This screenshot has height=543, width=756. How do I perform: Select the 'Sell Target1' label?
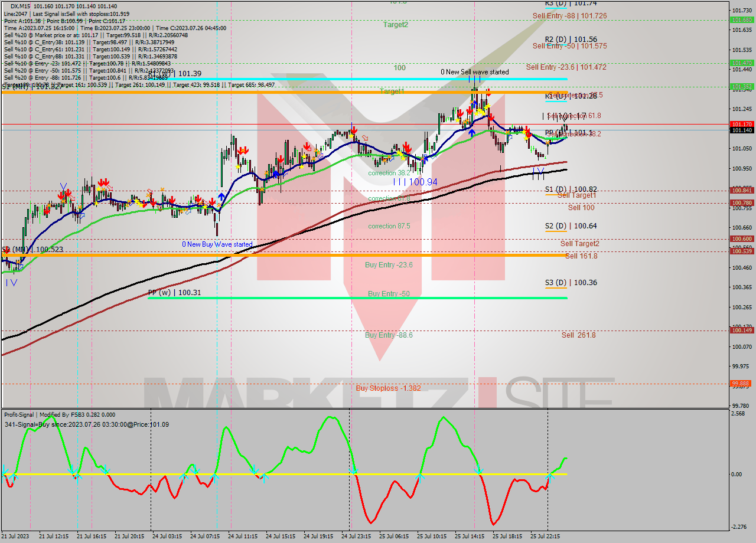coord(576,195)
